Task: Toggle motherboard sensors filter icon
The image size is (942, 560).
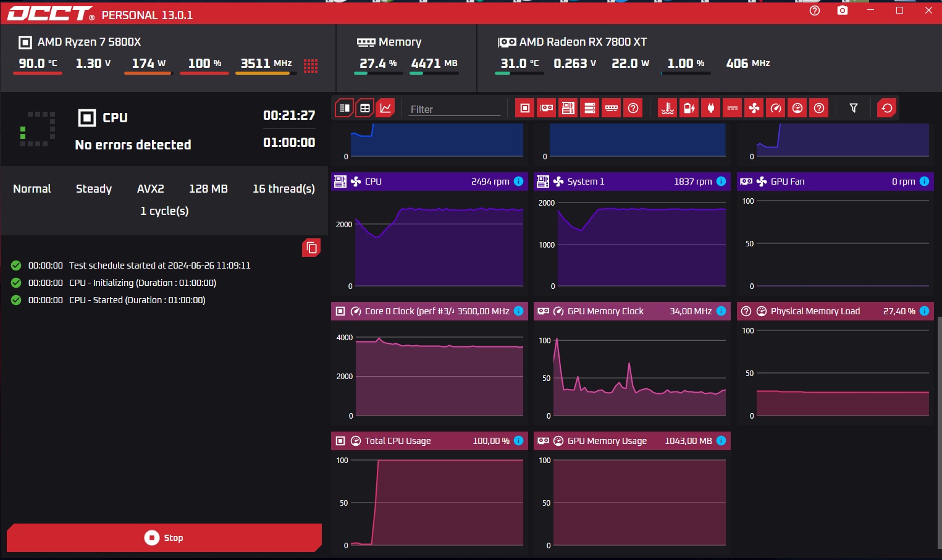Action: pos(568,108)
